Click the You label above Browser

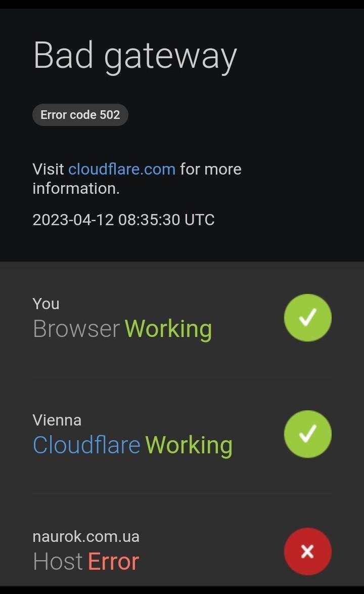[46, 304]
